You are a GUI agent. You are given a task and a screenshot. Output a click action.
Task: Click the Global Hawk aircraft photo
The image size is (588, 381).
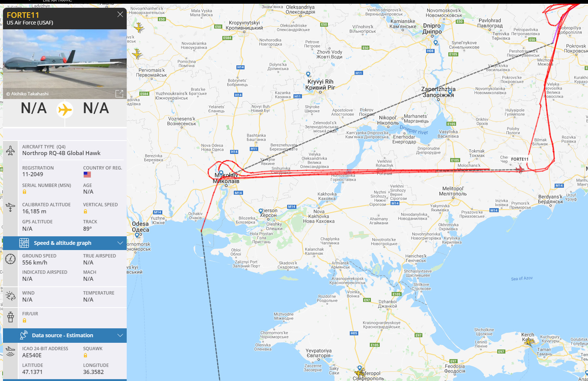[65, 64]
